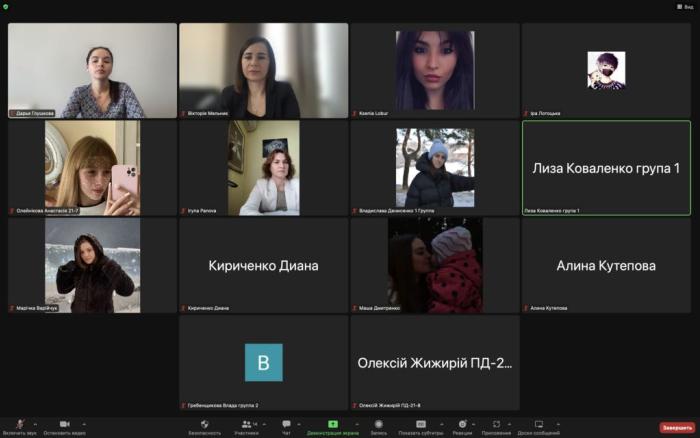Open the Участники participants panel

coord(245,426)
